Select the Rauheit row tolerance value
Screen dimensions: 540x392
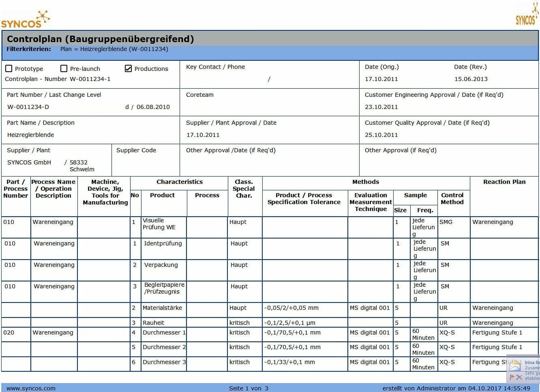(289, 323)
